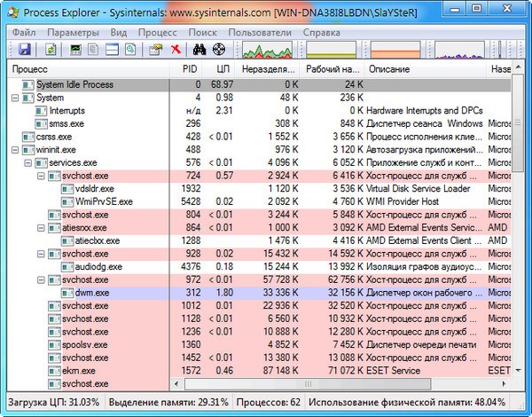Click the Save (floppy disk) toolbar icon

[x=24, y=49]
